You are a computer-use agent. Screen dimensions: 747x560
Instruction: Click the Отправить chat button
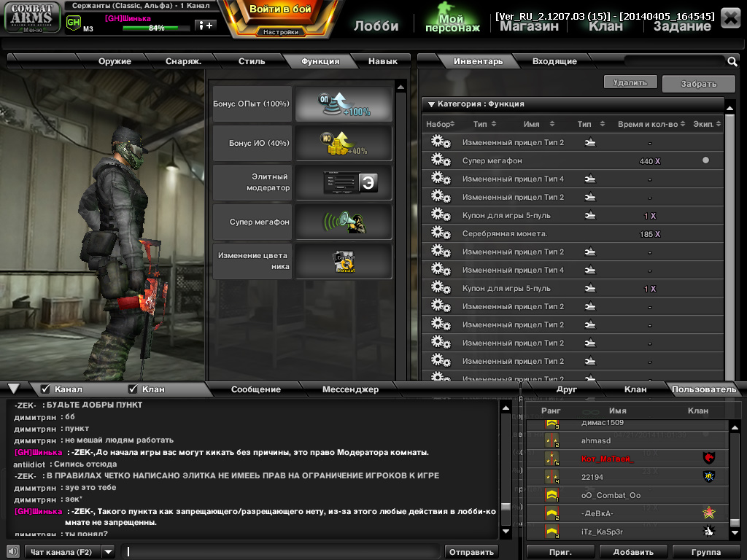(x=471, y=552)
